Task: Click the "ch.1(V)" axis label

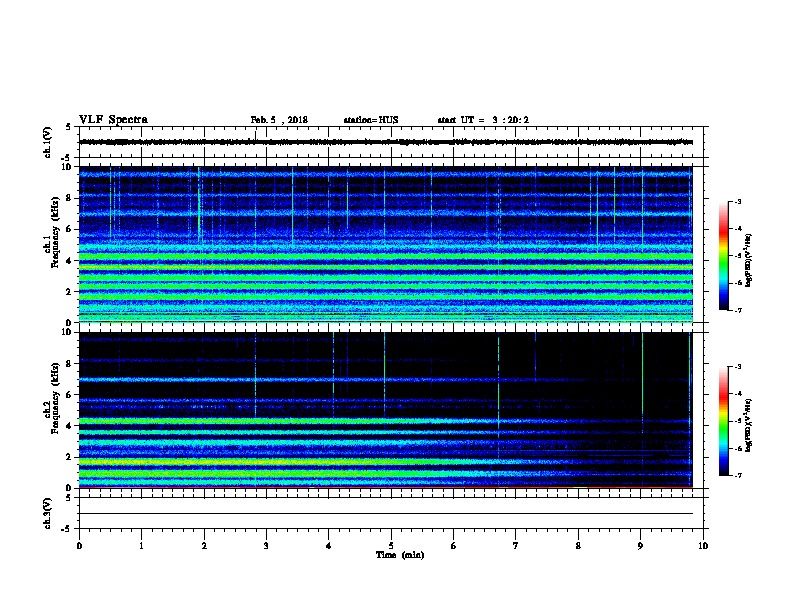Action: pyautogui.click(x=47, y=142)
